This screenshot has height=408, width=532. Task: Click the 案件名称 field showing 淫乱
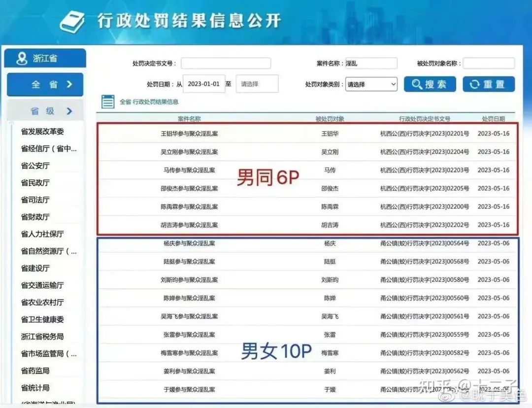pos(371,63)
